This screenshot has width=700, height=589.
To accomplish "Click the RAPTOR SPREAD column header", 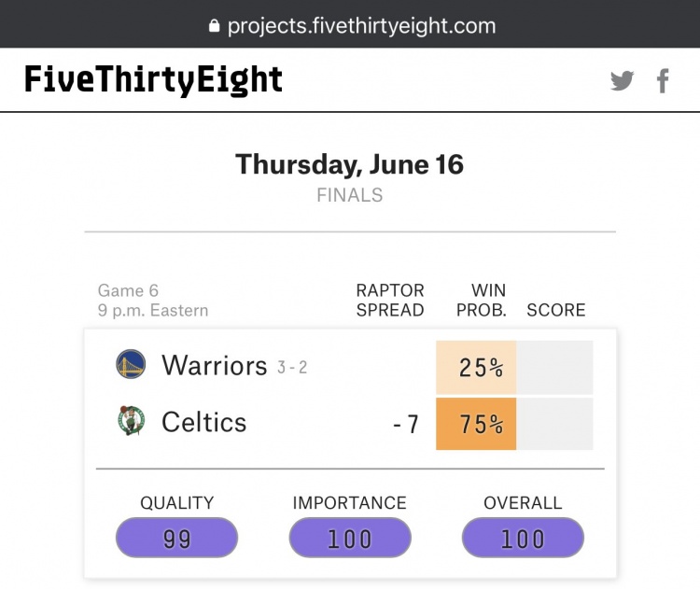I will (x=390, y=300).
